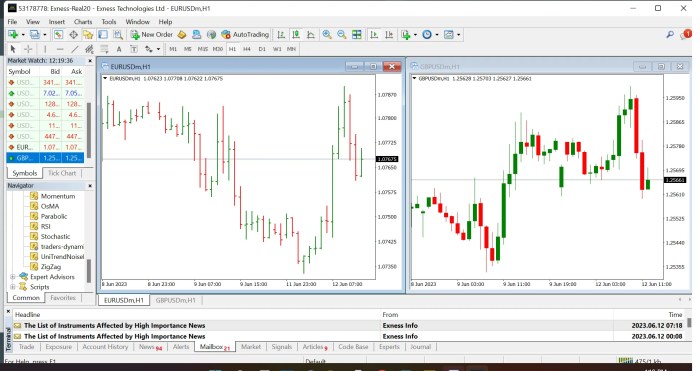Expand the Indicators dropdown arrow

[x=415, y=35]
